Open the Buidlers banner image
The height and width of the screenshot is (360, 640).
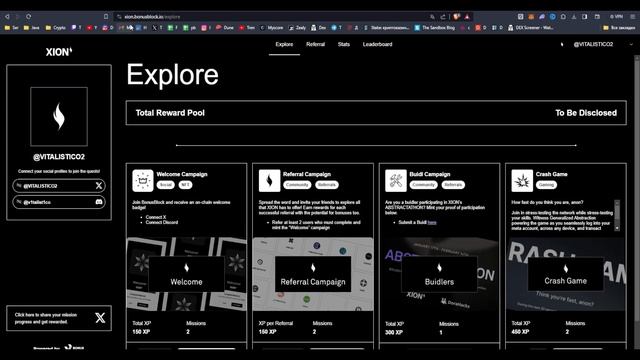pos(439,274)
